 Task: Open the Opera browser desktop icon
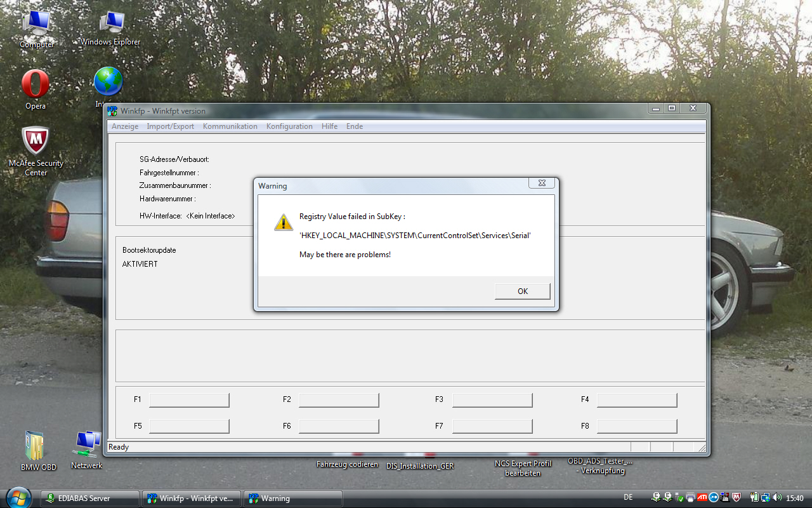click(x=36, y=86)
